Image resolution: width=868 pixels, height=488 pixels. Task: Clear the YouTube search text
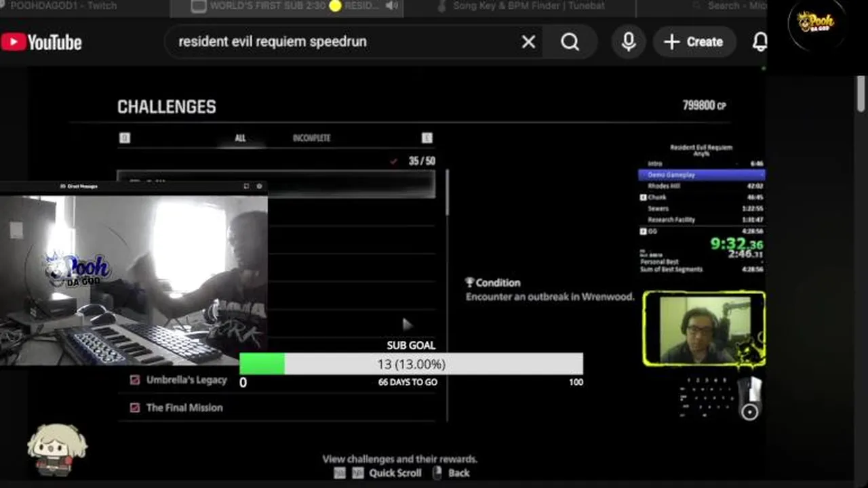[x=528, y=42]
